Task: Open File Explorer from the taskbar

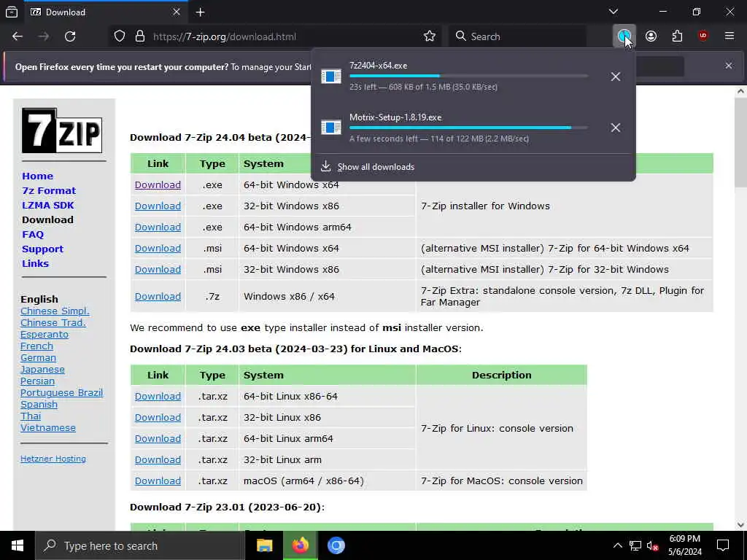Action: [264, 545]
